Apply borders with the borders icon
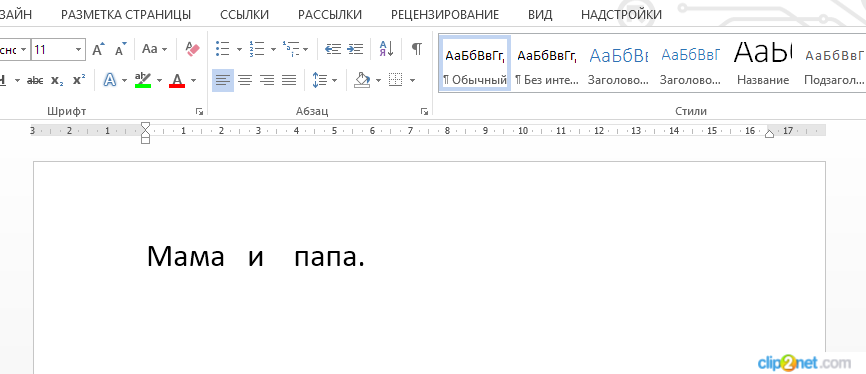Image resolution: width=866 pixels, height=374 pixels. [x=395, y=81]
